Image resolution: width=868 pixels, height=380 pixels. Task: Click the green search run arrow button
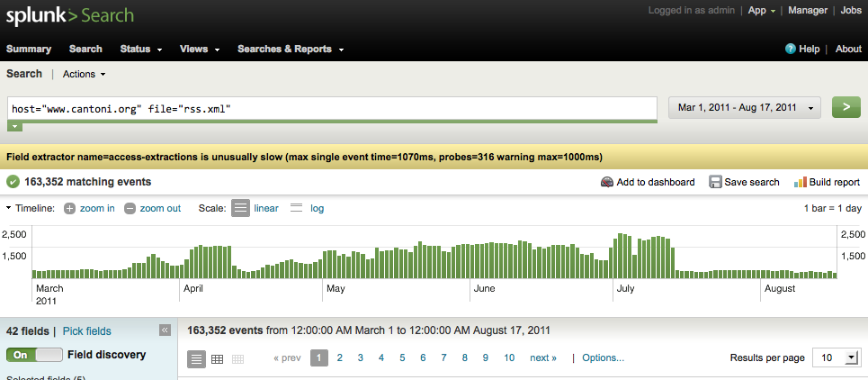[x=846, y=107]
